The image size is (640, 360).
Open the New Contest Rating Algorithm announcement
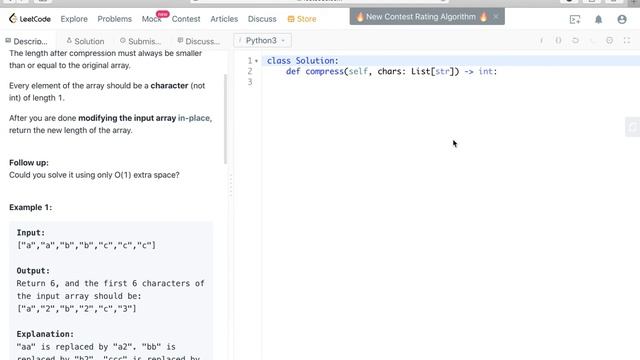(x=421, y=17)
